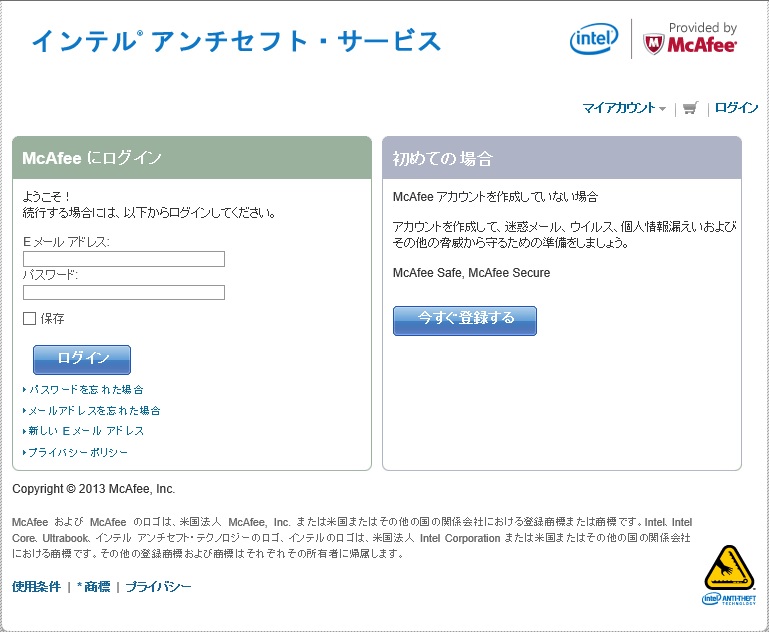This screenshot has width=769, height=632.
Task: Click the インテル アンチセフト・サービス title
Action: 236,41
